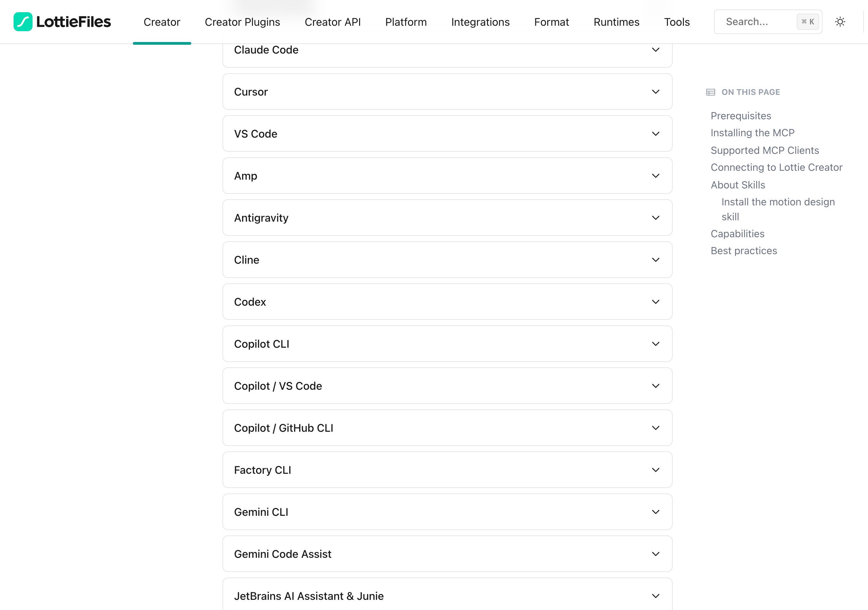Expand the Gemini CLI section
The image size is (868, 610).
click(448, 512)
